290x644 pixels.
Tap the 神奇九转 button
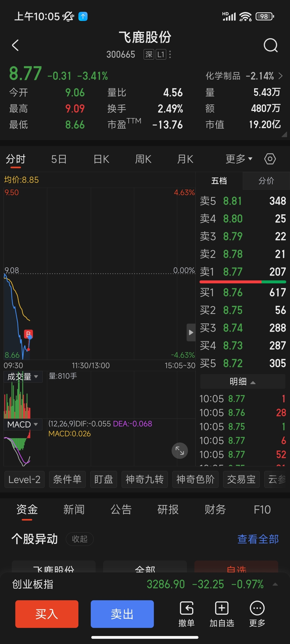pos(145,479)
